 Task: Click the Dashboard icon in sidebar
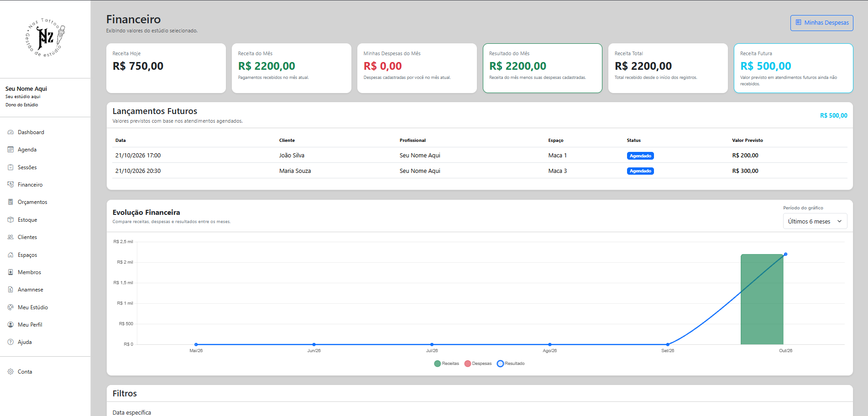(10, 132)
